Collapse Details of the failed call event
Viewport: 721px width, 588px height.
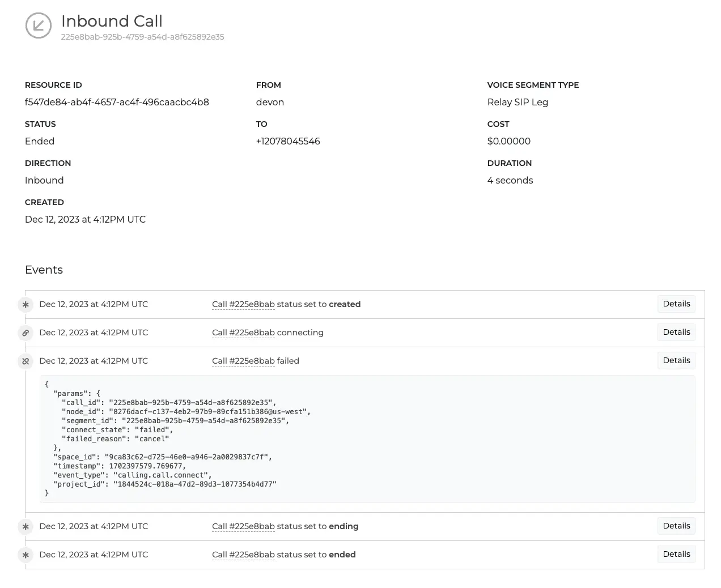click(x=676, y=361)
